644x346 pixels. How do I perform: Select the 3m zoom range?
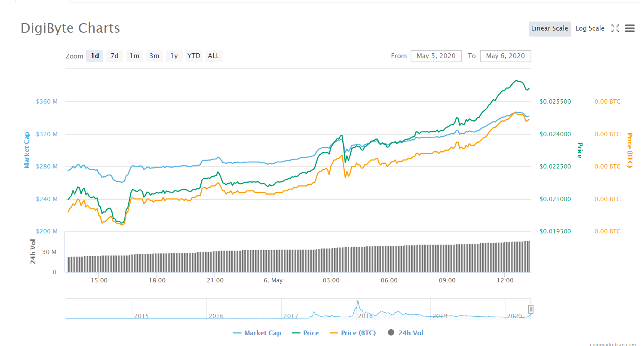click(154, 56)
